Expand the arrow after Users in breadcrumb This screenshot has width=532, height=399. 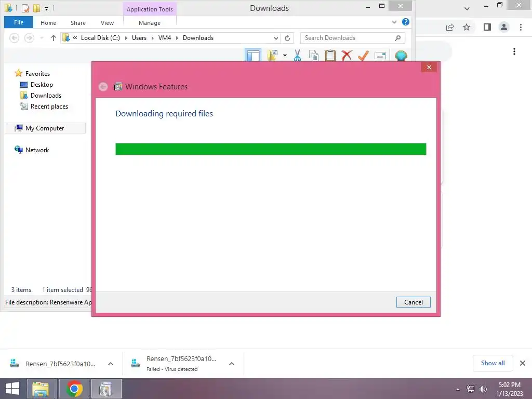coord(152,38)
